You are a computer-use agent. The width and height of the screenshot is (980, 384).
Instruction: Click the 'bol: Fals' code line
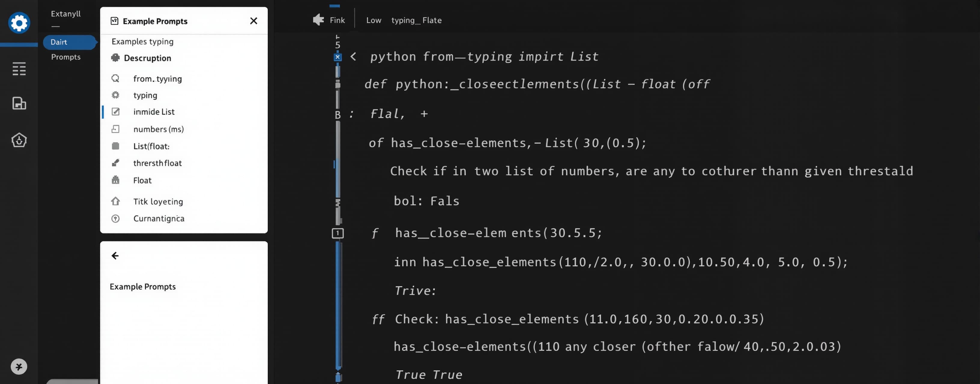pos(426,201)
